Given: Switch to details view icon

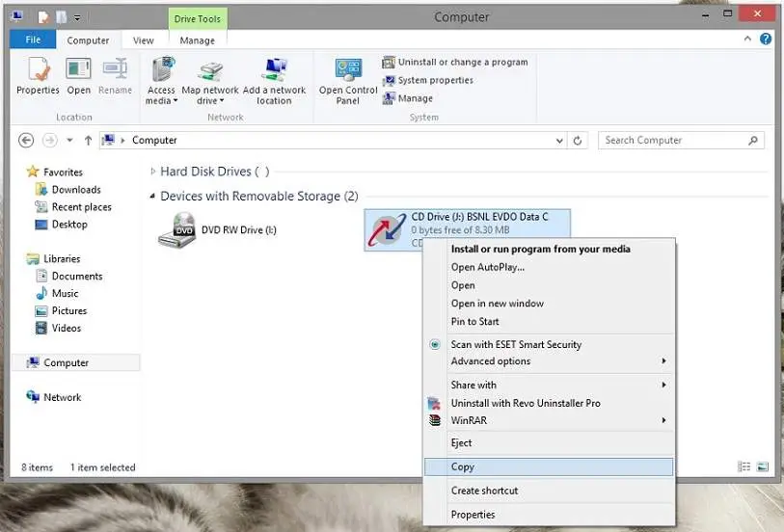Looking at the screenshot, I should pyautogui.click(x=744, y=466).
